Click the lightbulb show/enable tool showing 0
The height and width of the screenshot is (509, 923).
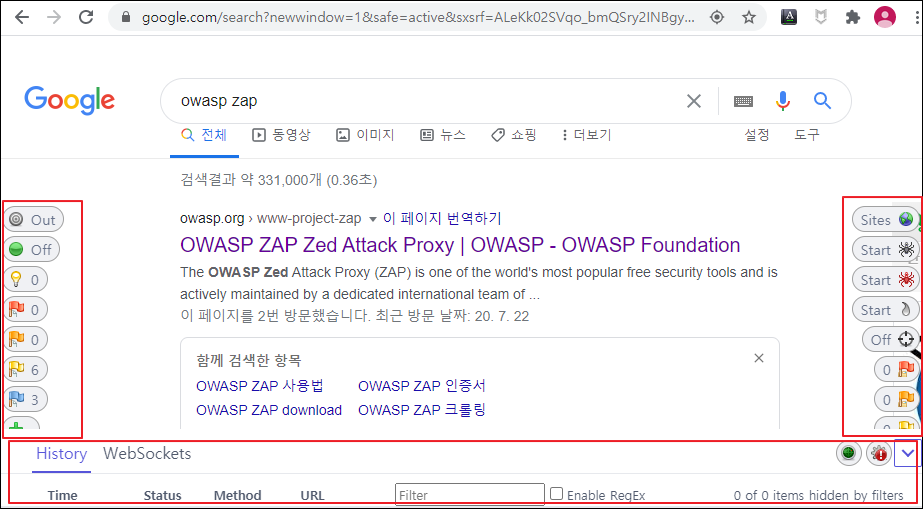(x=26, y=280)
